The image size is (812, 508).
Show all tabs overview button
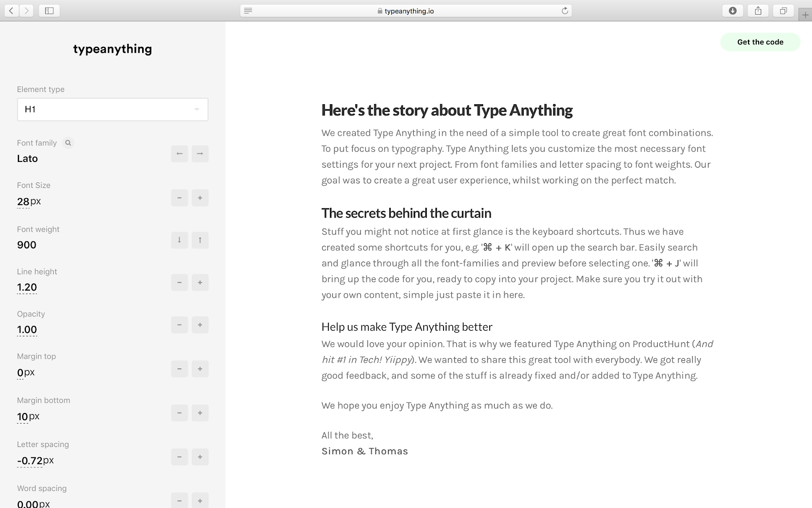(x=783, y=11)
